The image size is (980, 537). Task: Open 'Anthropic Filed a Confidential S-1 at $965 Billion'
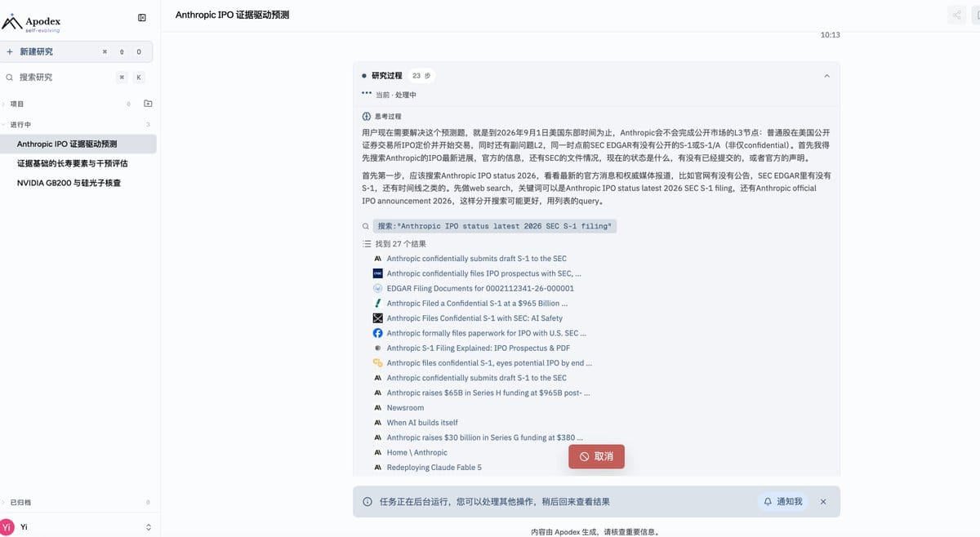point(477,304)
